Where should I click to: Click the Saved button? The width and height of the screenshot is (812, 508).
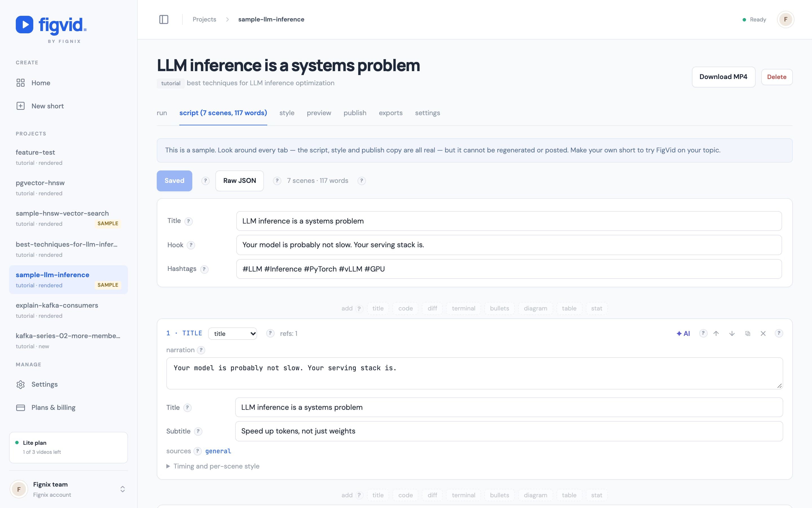[175, 181]
